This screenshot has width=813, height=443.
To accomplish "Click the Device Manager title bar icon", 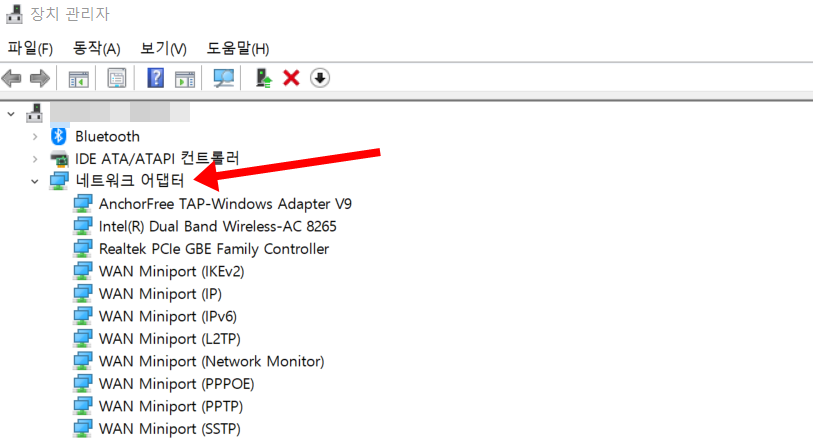I will click(14, 13).
